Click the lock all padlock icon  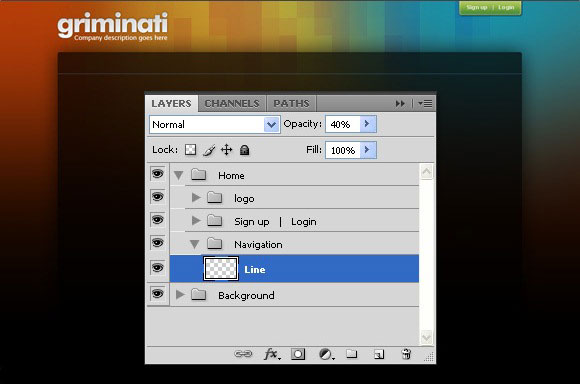(245, 150)
